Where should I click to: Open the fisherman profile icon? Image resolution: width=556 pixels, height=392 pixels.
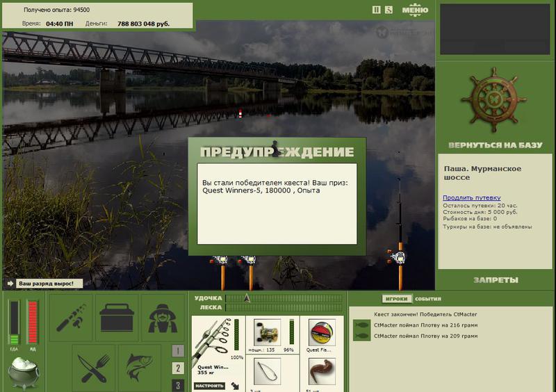pyautogui.click(x=163, y=318)
